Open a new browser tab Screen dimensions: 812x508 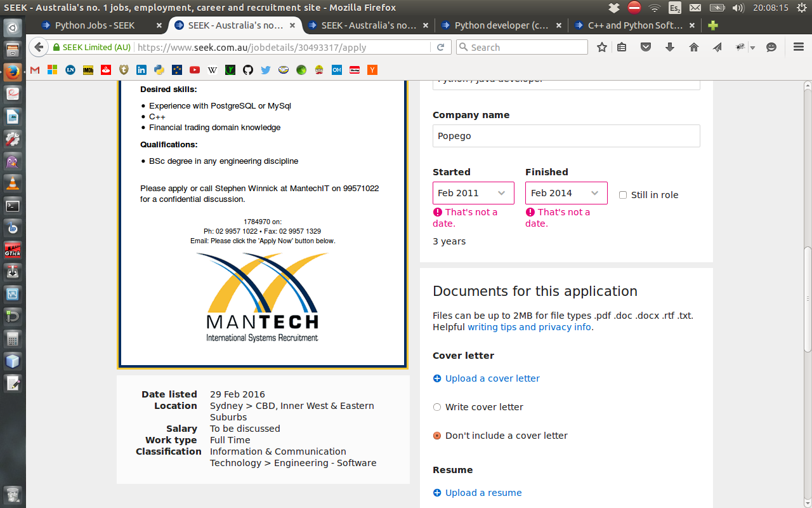tap(713, 26)
